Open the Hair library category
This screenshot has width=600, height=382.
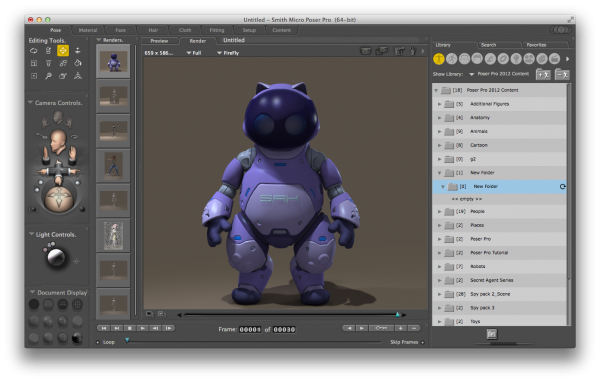pyautogui.click(x=477, y=59)
